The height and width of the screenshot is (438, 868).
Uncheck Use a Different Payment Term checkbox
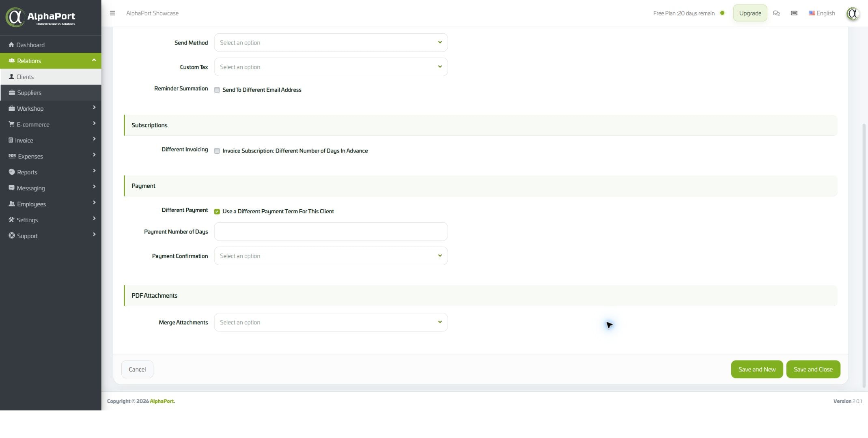pyautogui.click(x=217, y=212)
